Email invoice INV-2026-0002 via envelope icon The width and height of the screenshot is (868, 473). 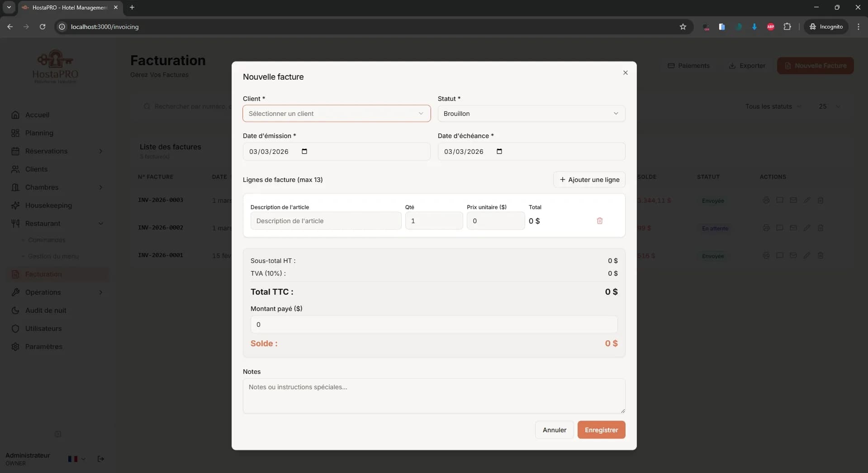[794, 228]
